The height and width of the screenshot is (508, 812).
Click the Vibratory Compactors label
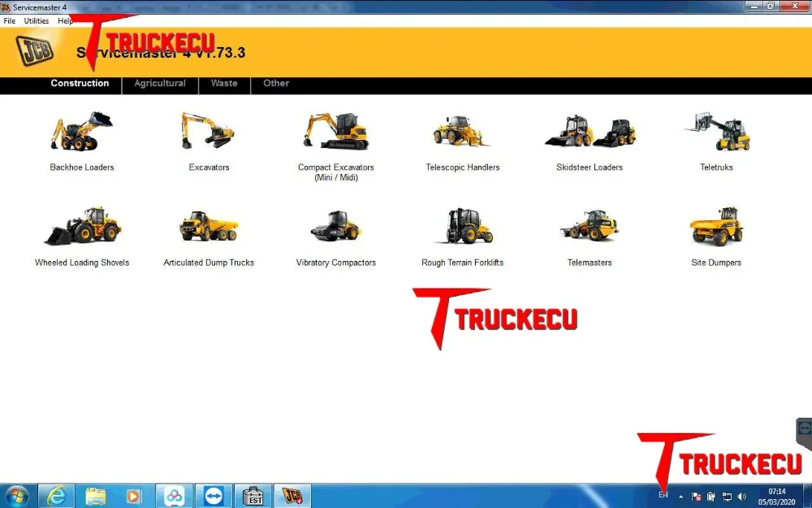point(335,263)
